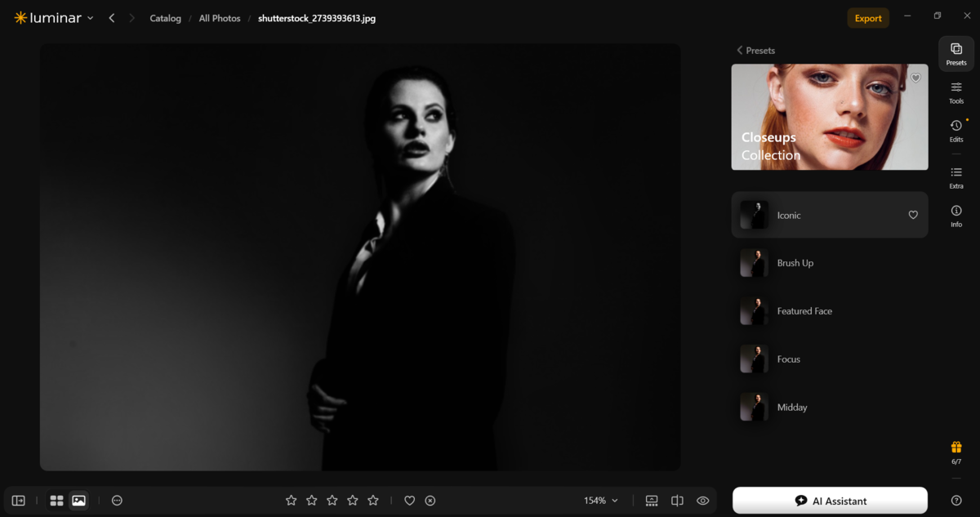Click the shutterstock_2739393613.jpg file name
Viewport: 980px width, 517px height.
[x=317, y=18]
